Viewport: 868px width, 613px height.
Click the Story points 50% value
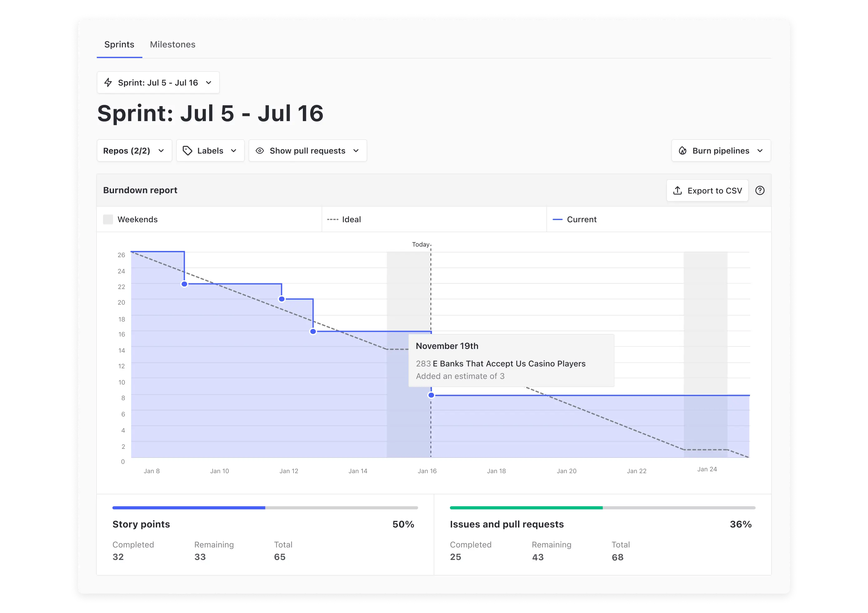coord(403,524)
